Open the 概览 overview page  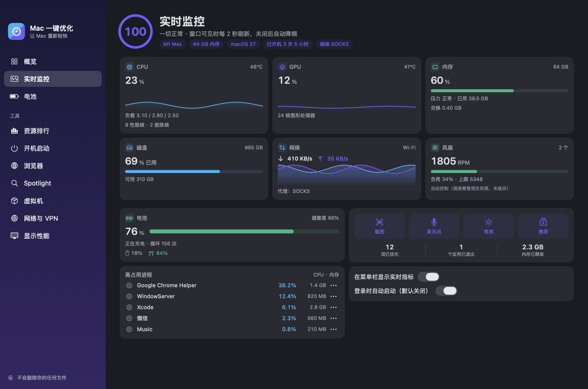(x=53, y=61)
